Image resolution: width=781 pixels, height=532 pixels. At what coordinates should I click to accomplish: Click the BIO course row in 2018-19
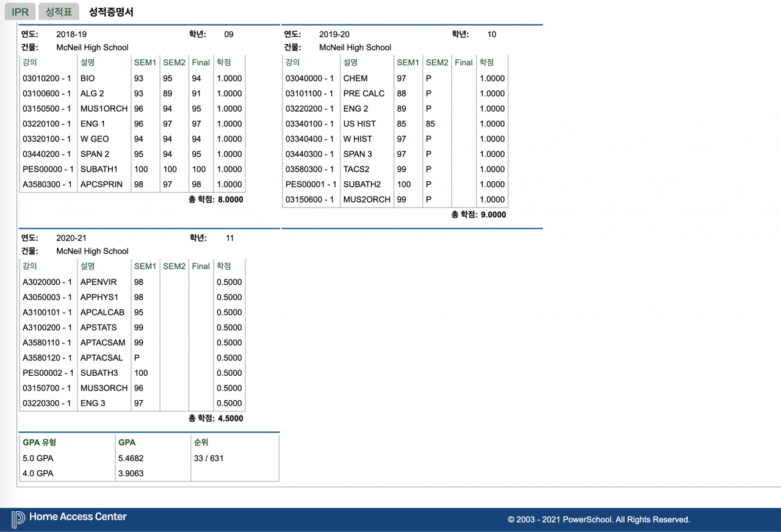pos(132,78)
